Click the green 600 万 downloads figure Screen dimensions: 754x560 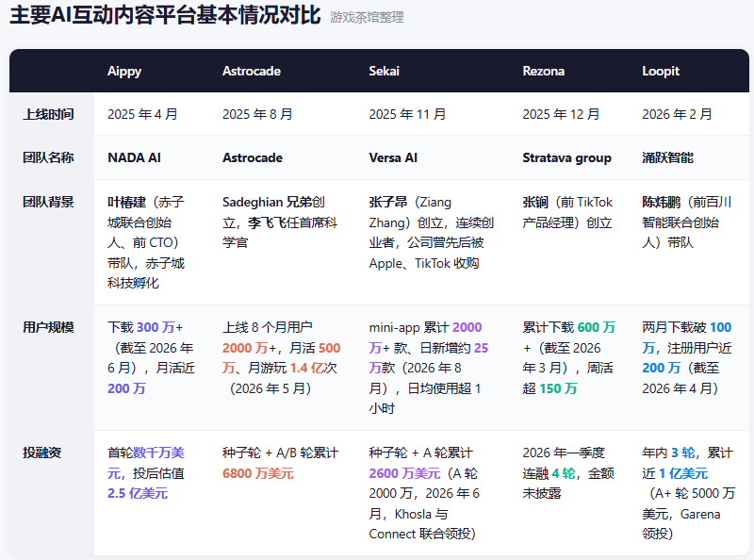597,327
